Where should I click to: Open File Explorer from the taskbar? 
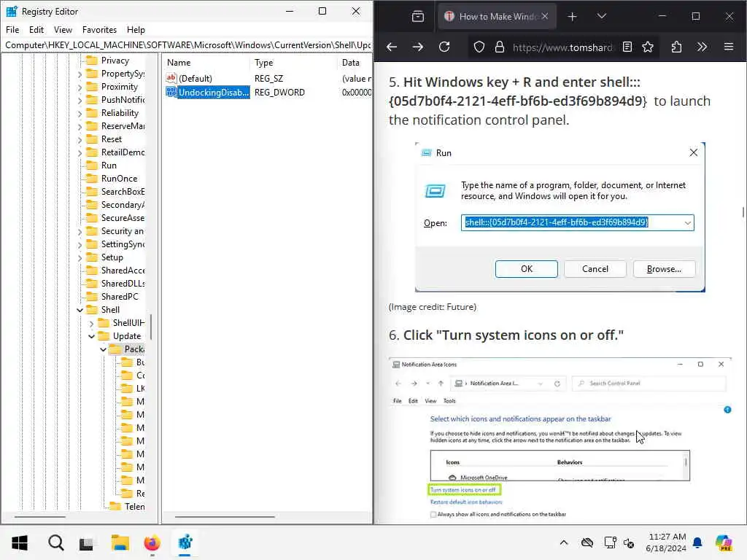tap(120, 542)
